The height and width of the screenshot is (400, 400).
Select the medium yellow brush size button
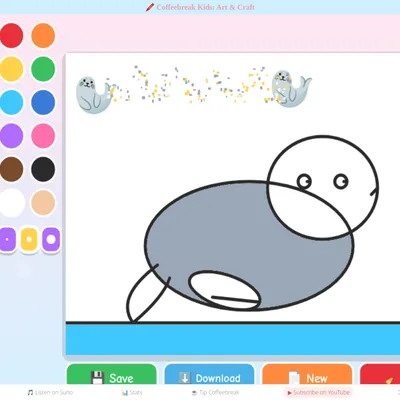29,239
